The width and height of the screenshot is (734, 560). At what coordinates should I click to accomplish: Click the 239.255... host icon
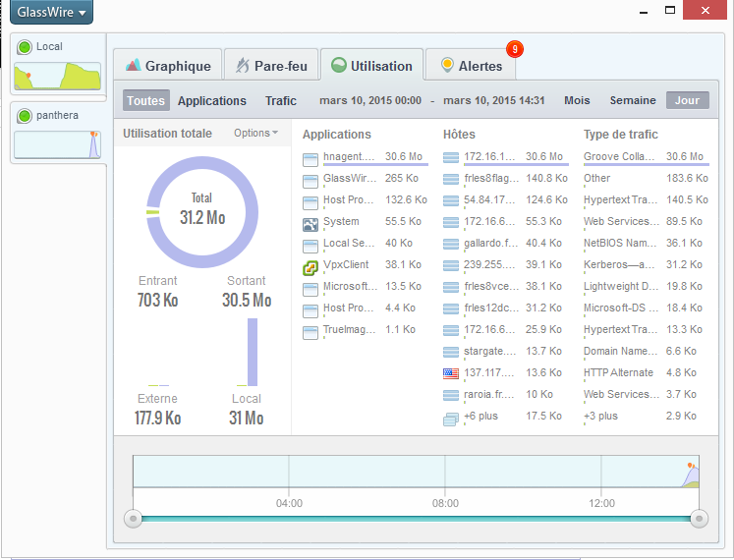(451, 265)
